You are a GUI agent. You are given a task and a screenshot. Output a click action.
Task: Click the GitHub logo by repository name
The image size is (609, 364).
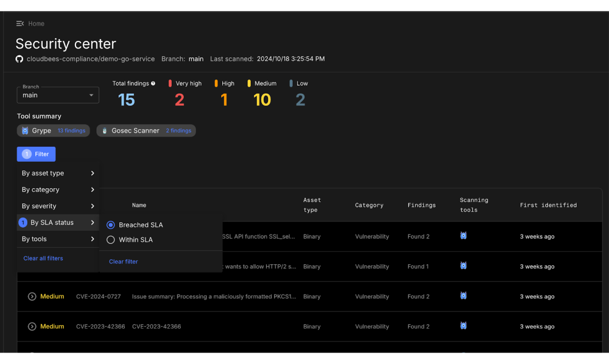click(19, 59)
